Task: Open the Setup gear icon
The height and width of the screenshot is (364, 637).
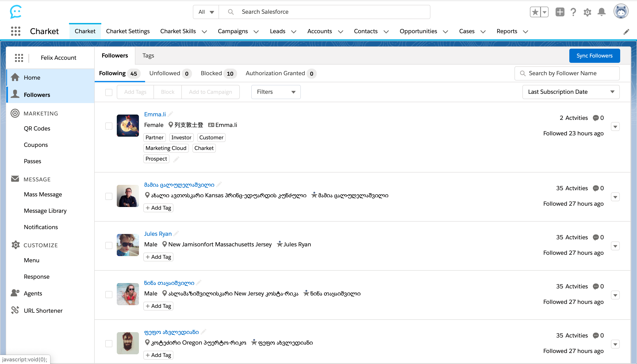Action: pyautogui.click(x=587, y=12)
